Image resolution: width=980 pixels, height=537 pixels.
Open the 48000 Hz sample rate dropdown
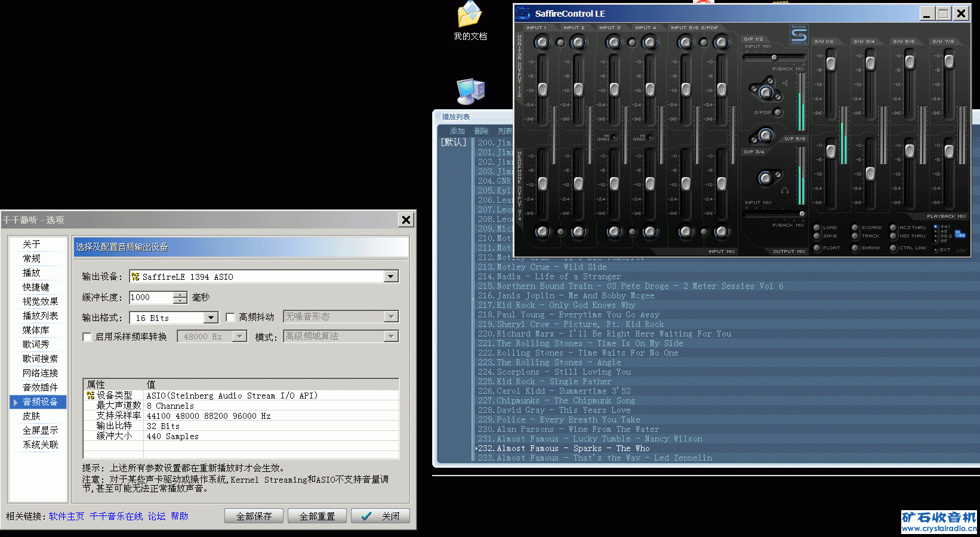click(239, 337)
